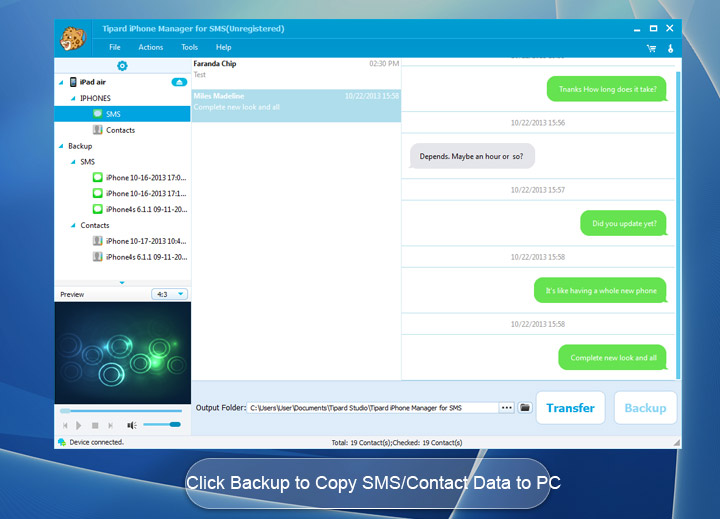
Task: Click the 'Thanks How long does it take?' bubble
Action: tap(607, 89)
